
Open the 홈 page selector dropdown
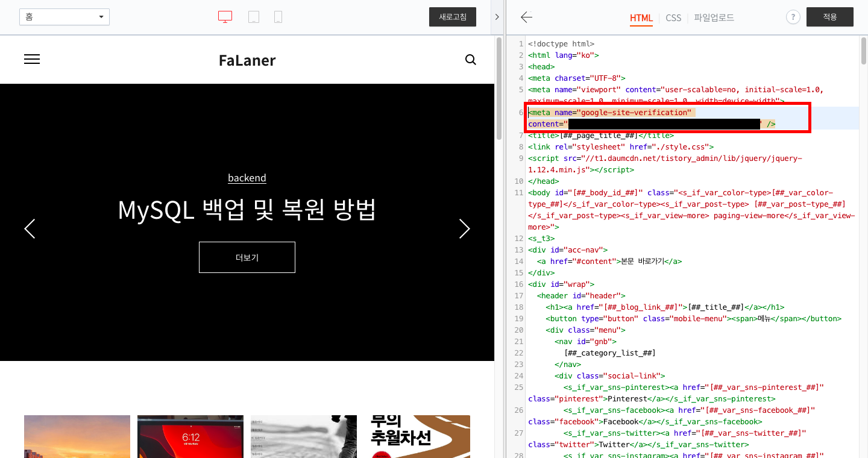point(64,17)
